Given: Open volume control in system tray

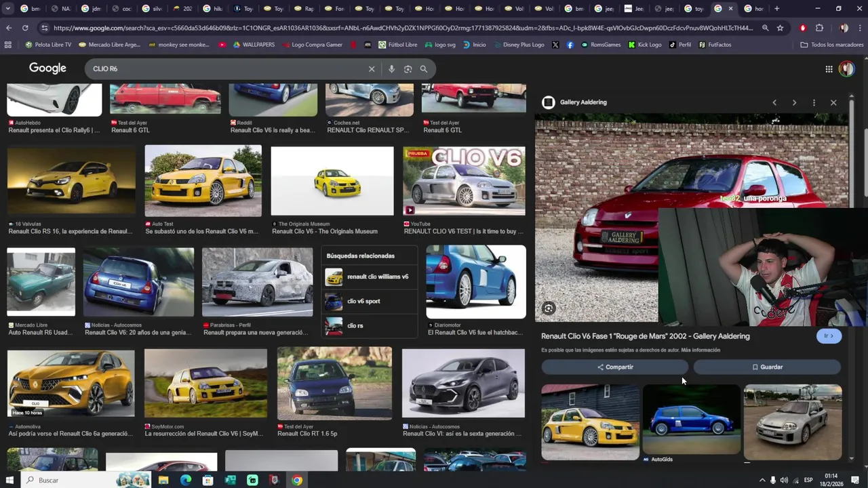Looking at the screenshot, I should 785,480.
